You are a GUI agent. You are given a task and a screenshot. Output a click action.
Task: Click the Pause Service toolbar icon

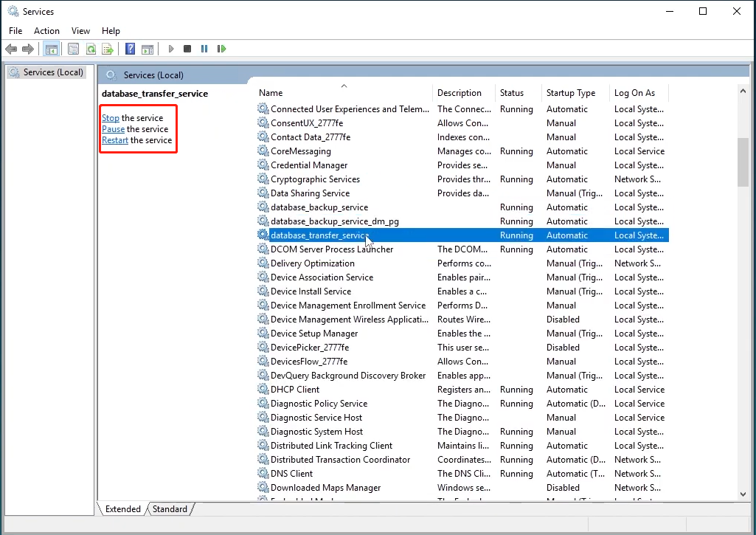[204, 49]
